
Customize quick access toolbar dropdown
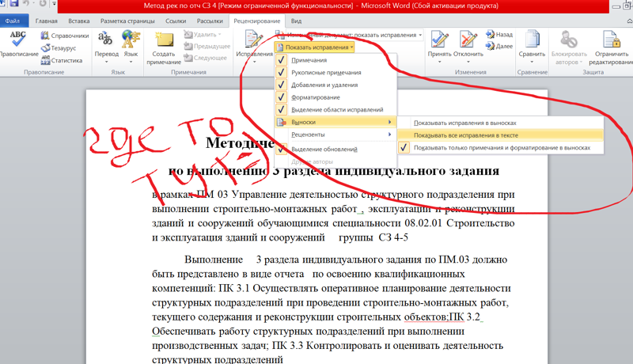click(54, 4)
